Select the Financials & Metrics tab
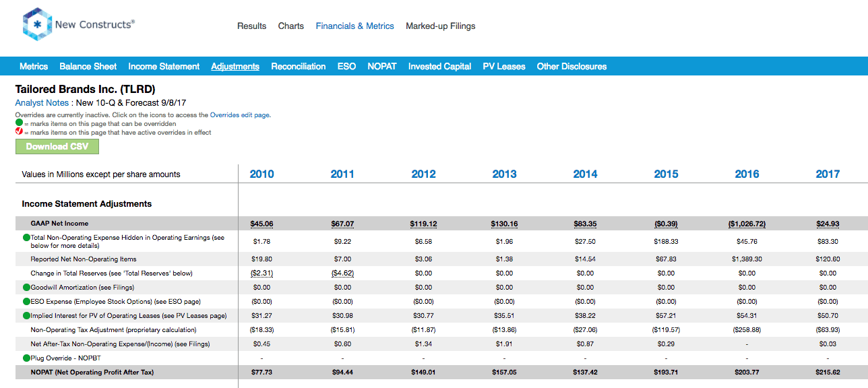 355,26
